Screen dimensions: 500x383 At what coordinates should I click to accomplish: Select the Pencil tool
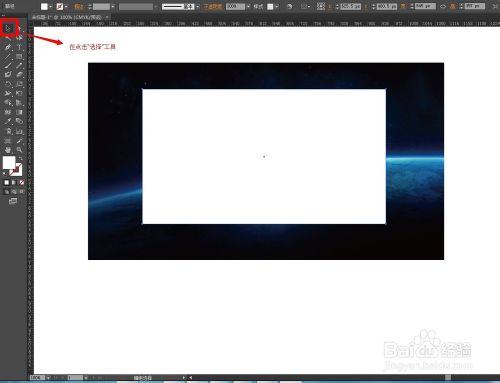coord(19,66)
